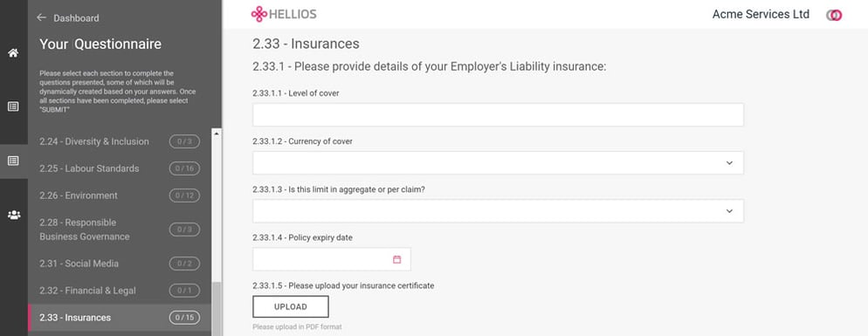Open the aggregate or per claim dropdown
Screen dimensions: 868x336
pos(499,211)
